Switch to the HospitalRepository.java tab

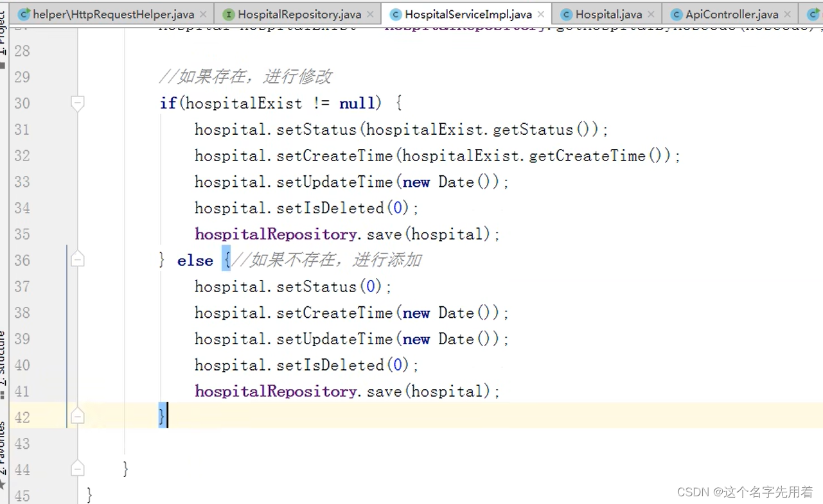(297, 14)
